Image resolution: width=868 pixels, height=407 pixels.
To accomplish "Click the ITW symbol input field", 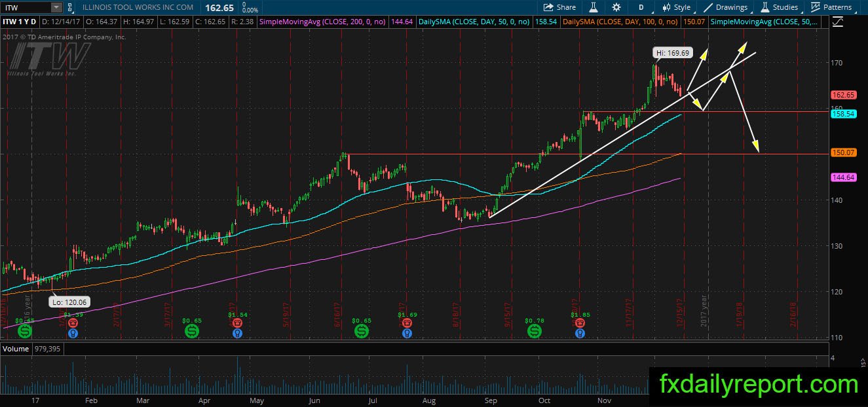I will (26, 7).
